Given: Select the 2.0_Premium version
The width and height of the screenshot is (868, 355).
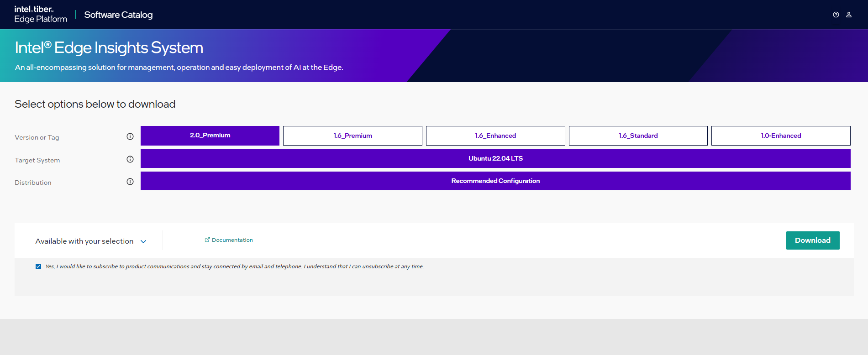Looking at the screenshot, I should tap(210, 136).
